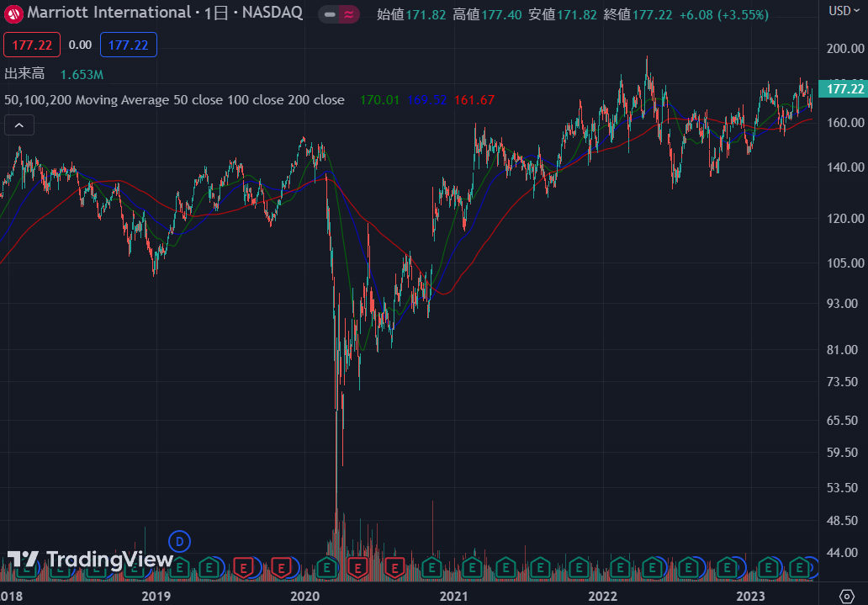
Task: Click the blue D dividend marker
Action: coord(179,541)
